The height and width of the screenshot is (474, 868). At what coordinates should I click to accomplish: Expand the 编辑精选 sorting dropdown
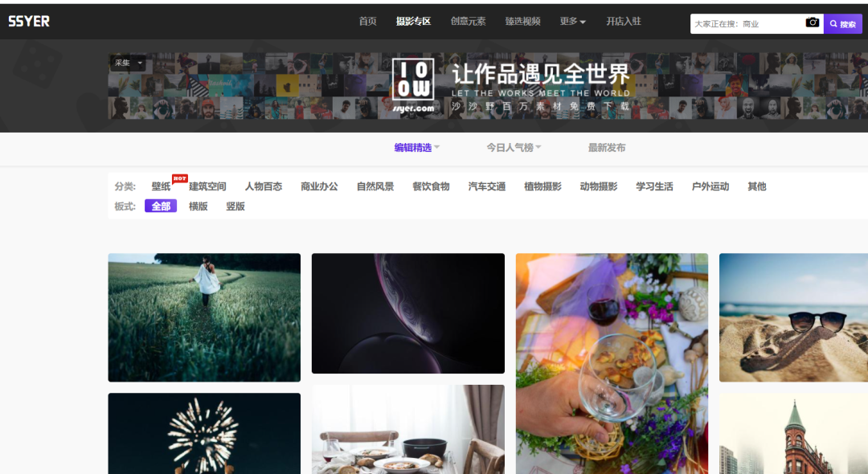pos(416,148)
